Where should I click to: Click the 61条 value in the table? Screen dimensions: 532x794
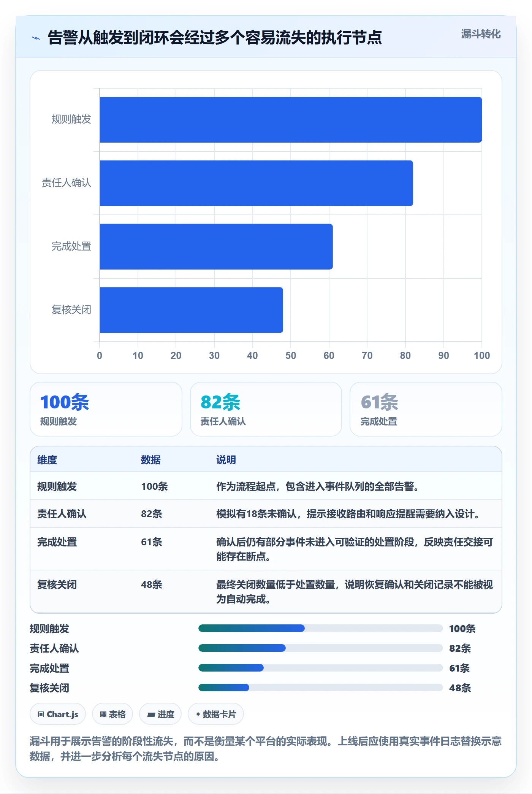pyautogui.click(x=152, y=542)
